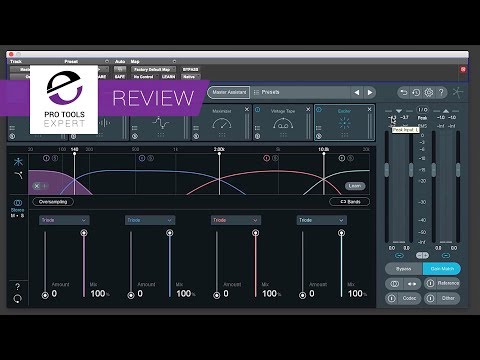Select the 140 Hz crossover handle
The height and width of the screenshot is (360, 480).
pyautogui.click(x=74, y=153)
